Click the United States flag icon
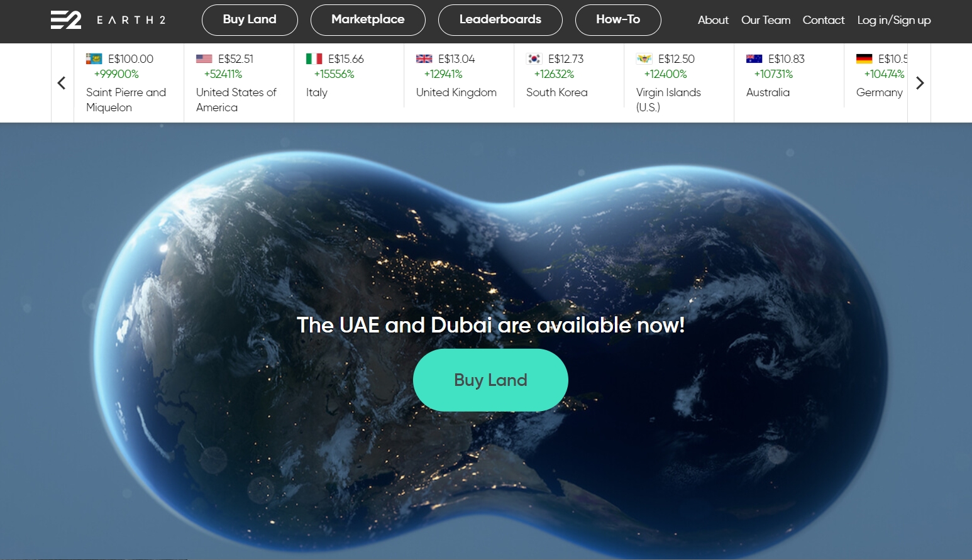 tap(204, 59)
